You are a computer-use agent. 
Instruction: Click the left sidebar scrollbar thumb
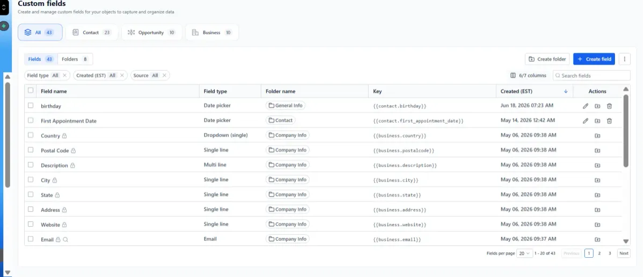click(8, 134)
